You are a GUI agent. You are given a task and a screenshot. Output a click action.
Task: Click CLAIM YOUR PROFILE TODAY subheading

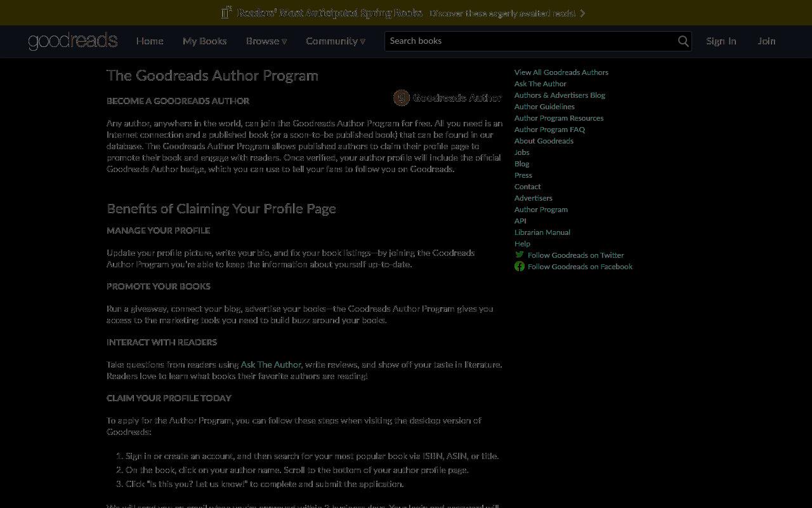coord(169,398)
